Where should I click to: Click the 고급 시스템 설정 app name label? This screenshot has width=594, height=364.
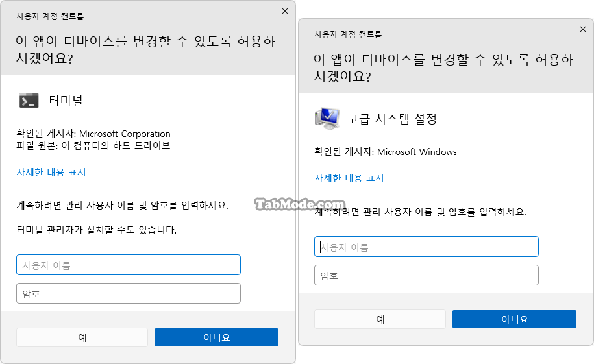coord(392,119)
